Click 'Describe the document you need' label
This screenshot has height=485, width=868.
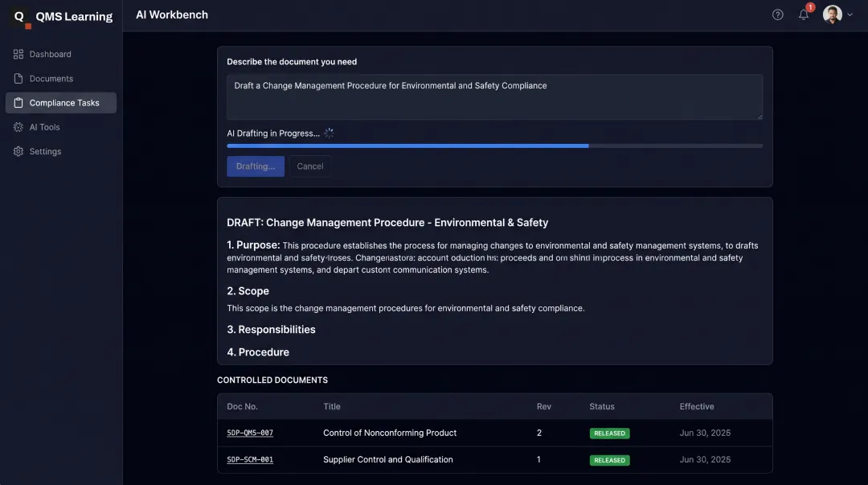[x=292, y=61]
